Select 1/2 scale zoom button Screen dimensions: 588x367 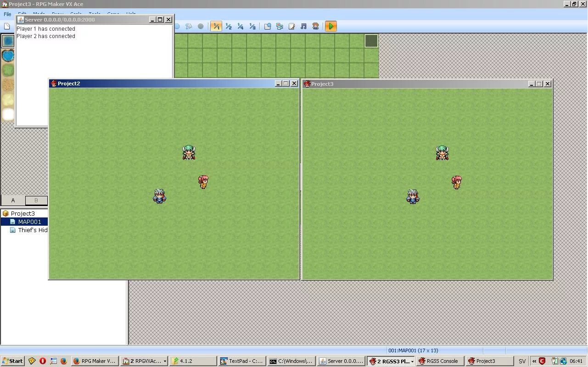[228, 26]
